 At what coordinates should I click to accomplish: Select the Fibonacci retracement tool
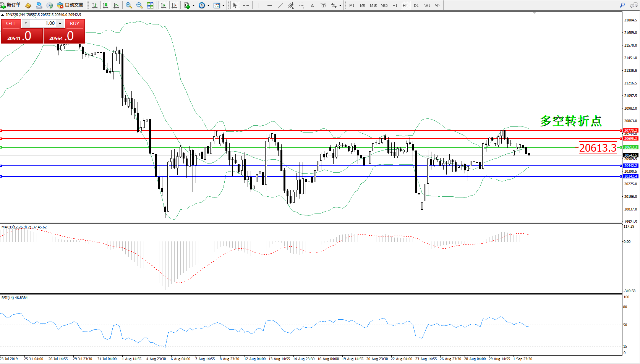302,5
